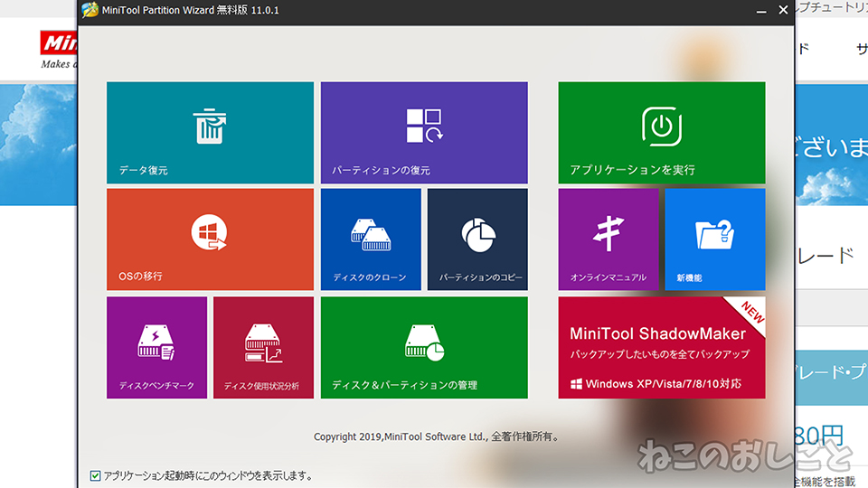Image resolution: width=868 pixels, height=488 pixels.
Task: Click the ディスク&パーティションの管理 label
Action: [404, 385]
